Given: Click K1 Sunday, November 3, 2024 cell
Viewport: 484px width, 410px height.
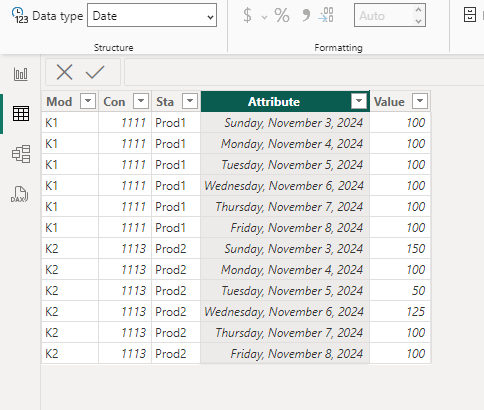Looking at the screenshot, I should [285, 123].
